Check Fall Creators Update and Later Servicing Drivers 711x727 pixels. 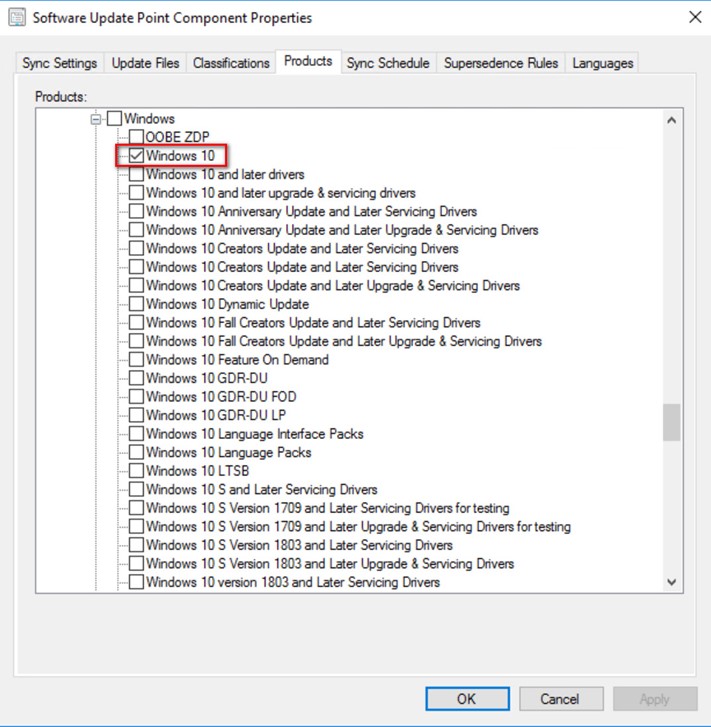click(x=136, y=322)
